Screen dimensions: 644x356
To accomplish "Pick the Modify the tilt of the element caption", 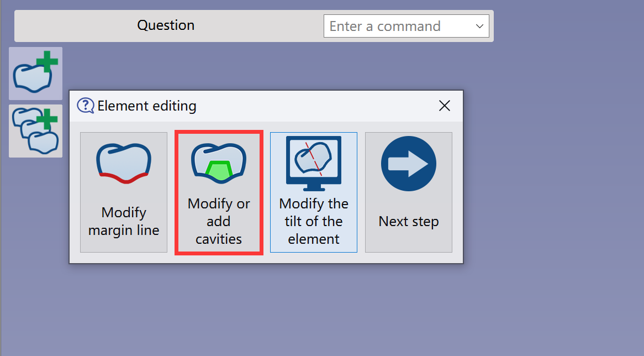I will (x=314, y=221).
